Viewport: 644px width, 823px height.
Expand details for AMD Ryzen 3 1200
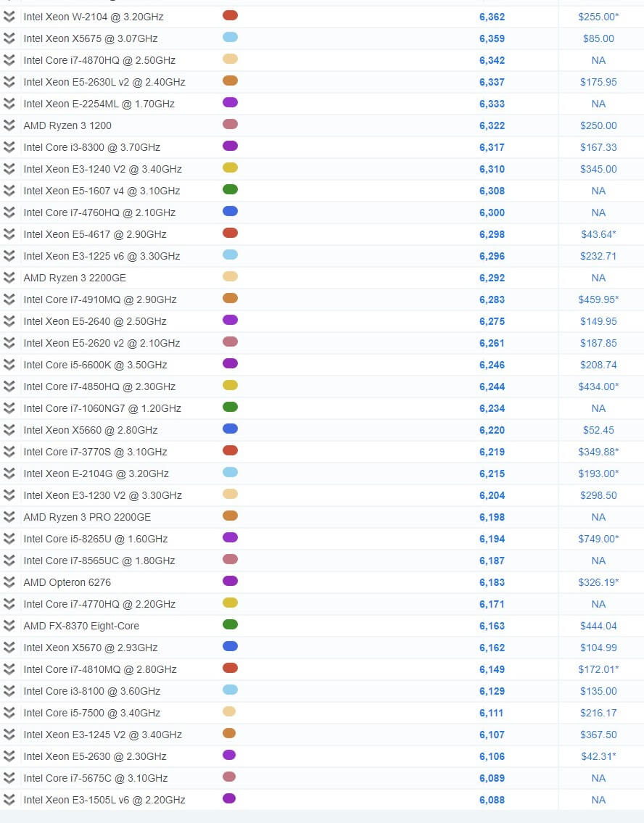click(9, 125)
